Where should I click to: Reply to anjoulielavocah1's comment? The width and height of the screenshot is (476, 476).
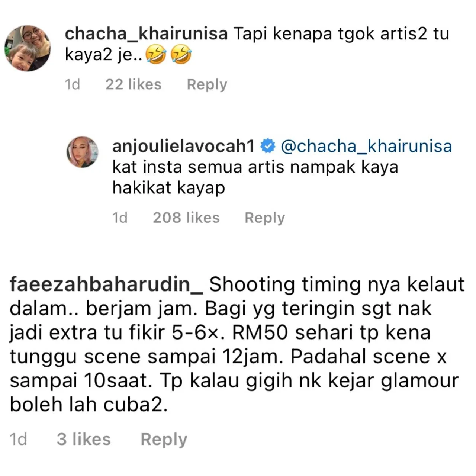(x=265, y=218)
